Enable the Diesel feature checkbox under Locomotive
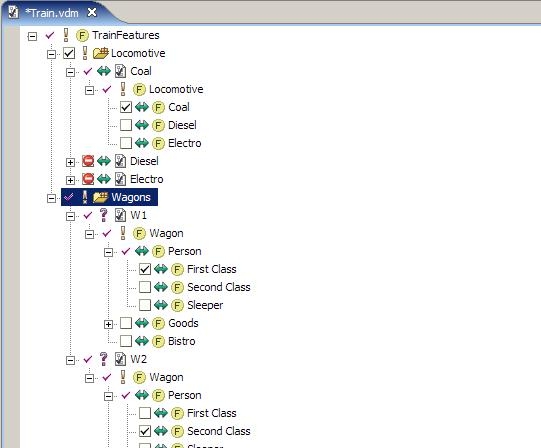 point(126,125)
